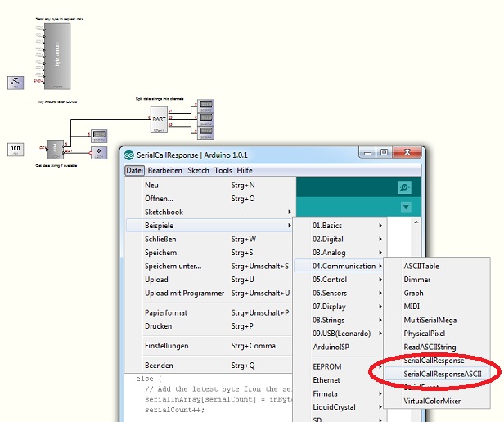Image resolution: width=504 pixels, height=422 pixels.
Task: Select the LED indicator block in diagram
Action: tap(99, 153)
